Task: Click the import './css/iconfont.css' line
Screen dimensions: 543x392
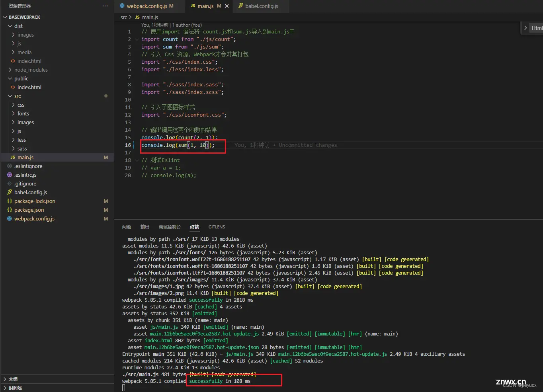Action: [x=184, y=115]
